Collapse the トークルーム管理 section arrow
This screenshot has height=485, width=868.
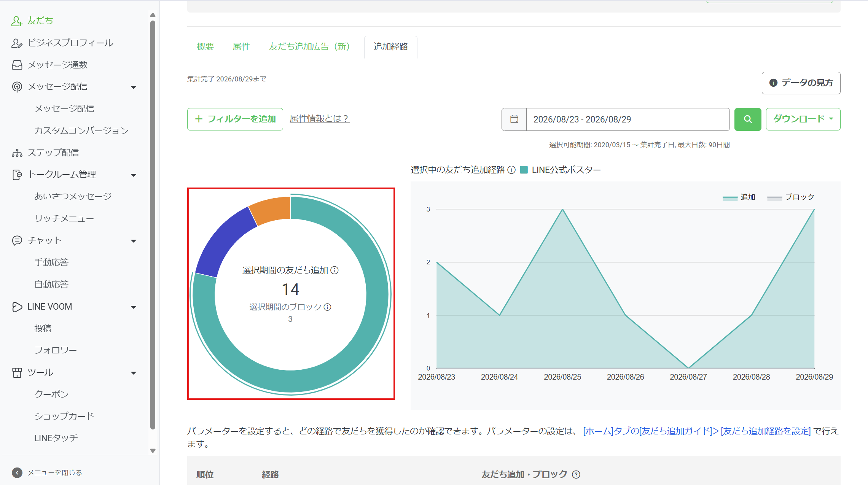134,175
